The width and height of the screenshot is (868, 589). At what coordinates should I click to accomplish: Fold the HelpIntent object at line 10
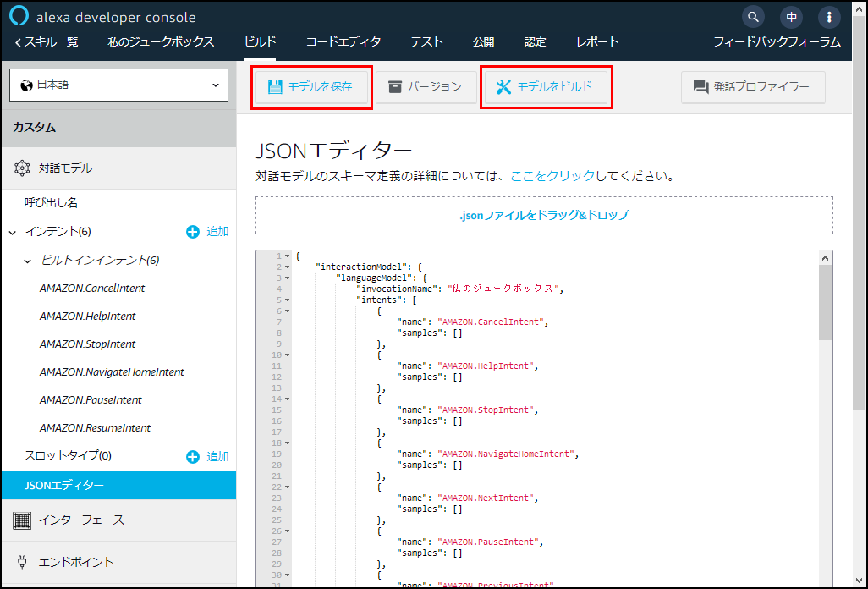coord(288,355)
